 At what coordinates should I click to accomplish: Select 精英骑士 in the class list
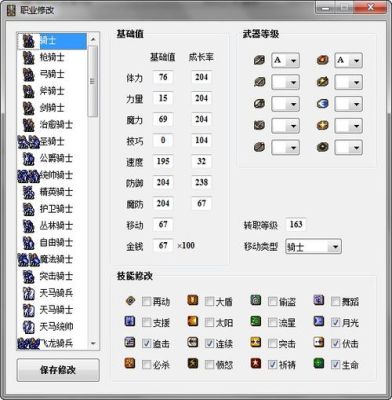pos(52,192)
